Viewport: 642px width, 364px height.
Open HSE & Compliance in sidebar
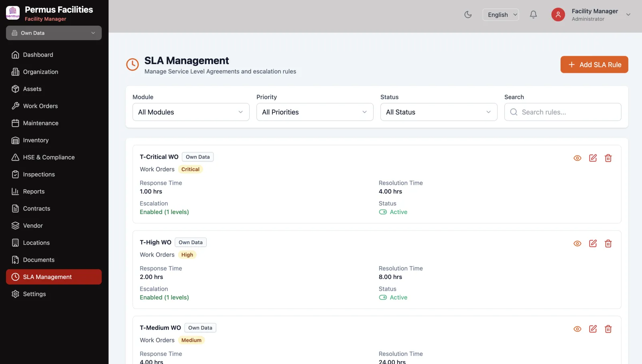[54, 157]
